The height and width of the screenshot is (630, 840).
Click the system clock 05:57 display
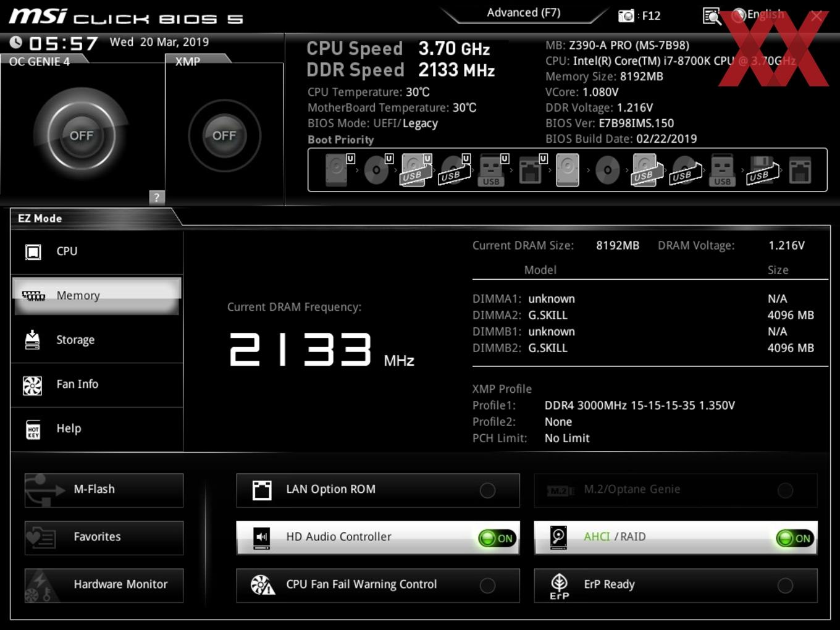coord(63,43)
